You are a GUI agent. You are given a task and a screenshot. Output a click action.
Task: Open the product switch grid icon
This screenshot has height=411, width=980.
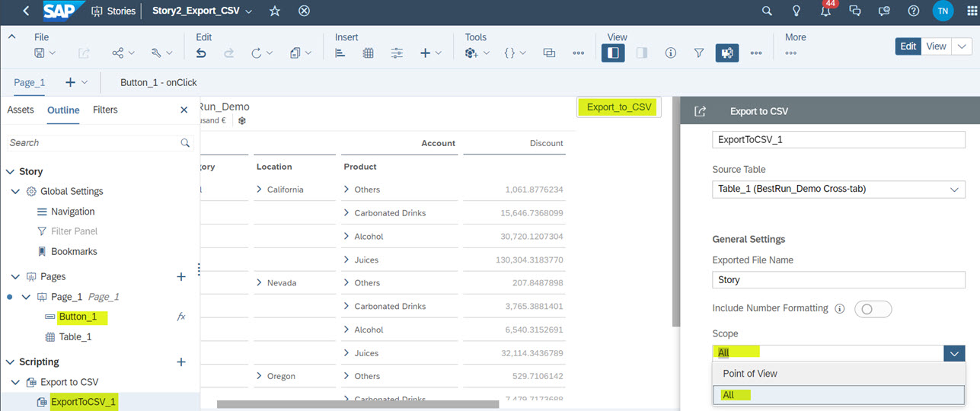(972, 11)
